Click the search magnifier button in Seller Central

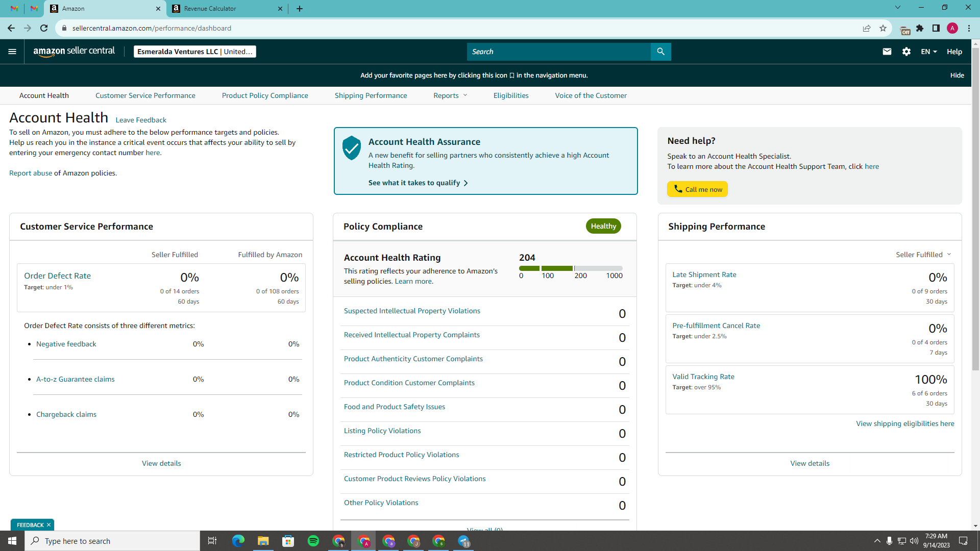(x=660, y=52)
